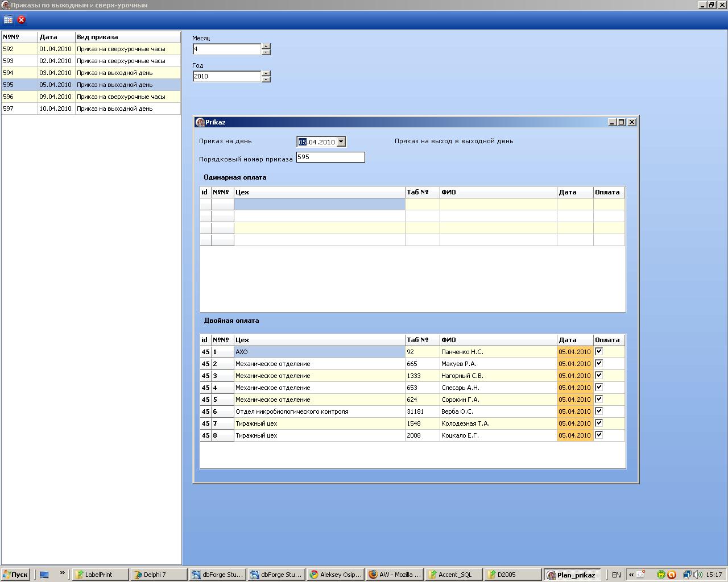Toggle Оплата checkbox for Вербa О.С. row
This screenshot has height=582, width=728.
pos(599,411)
